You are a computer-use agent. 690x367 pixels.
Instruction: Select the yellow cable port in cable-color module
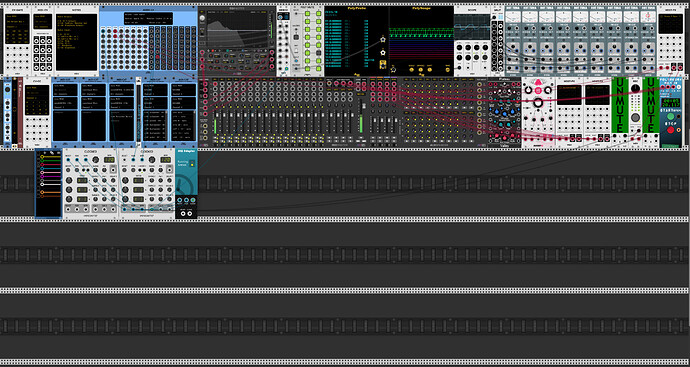coord(42,157)
